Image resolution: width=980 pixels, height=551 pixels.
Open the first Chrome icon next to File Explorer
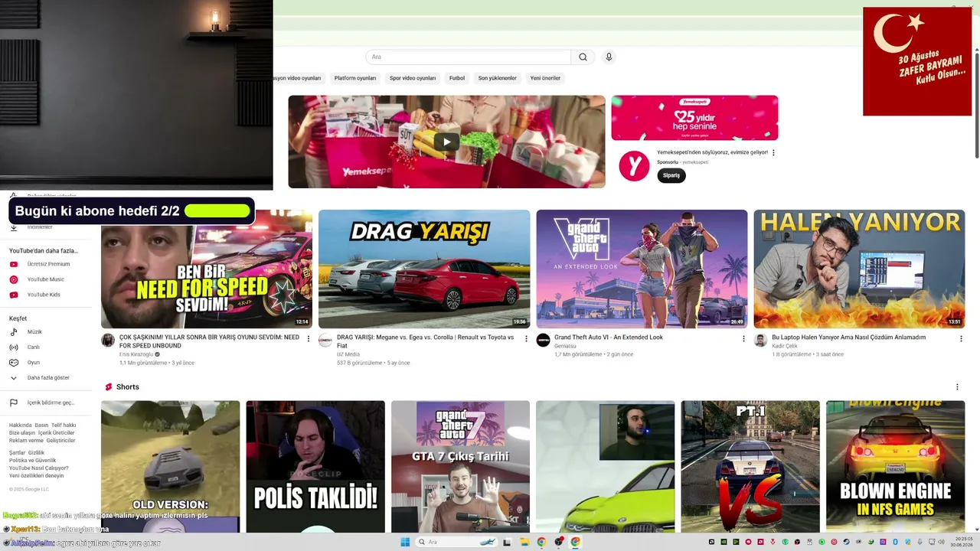[x=541, y=543]
